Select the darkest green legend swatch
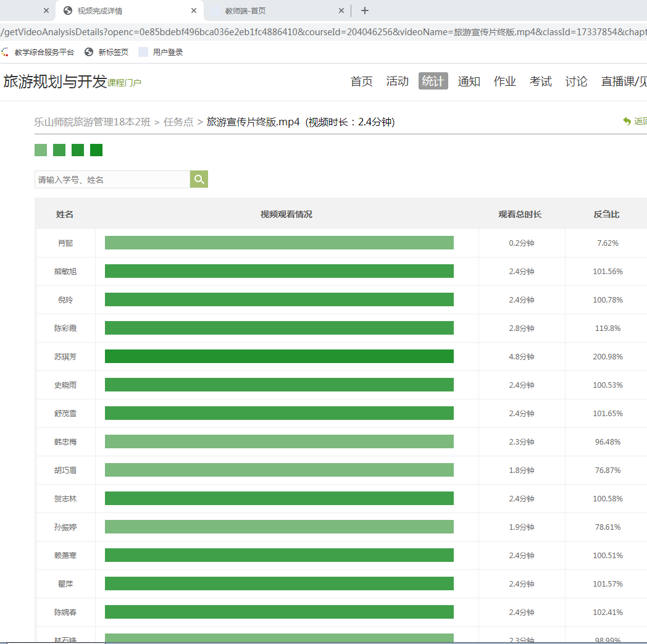This screenshot has height=644, width=647. pos(96,150)
